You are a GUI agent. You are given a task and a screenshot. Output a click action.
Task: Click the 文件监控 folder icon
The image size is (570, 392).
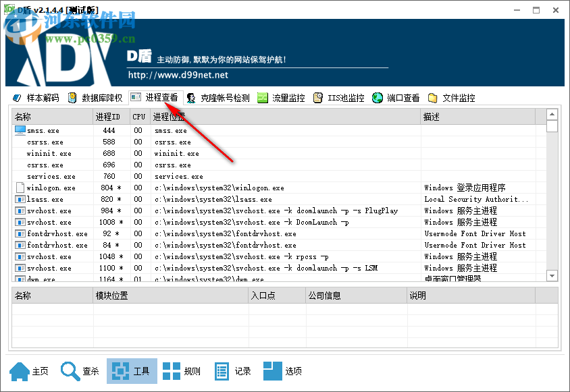pos(433,98)
